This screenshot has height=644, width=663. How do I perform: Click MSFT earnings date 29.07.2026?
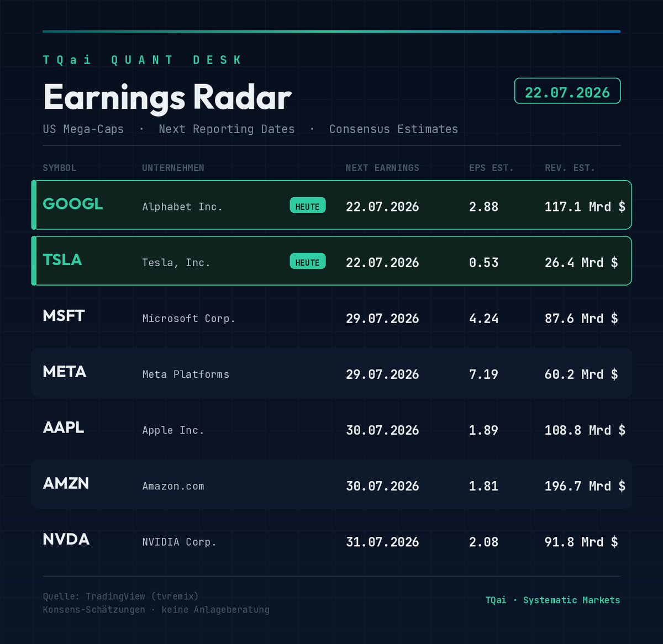[x=382, y=319]
